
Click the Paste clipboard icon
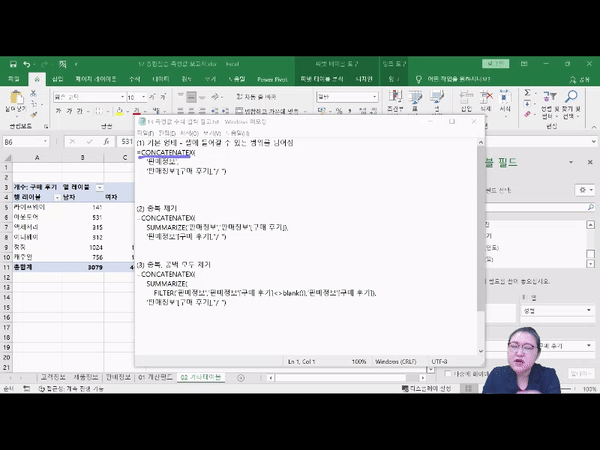17,101
